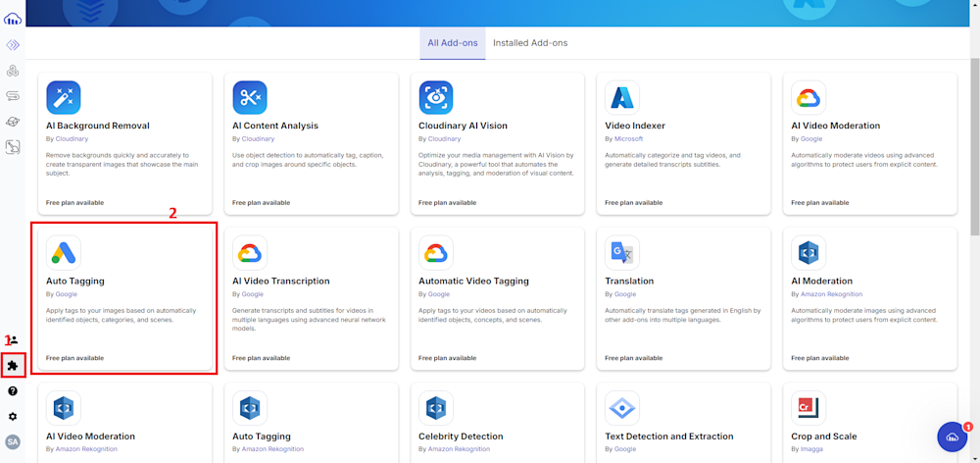Open the Cloudinary AI Vision card title
This screenshot has width=980, height=463.
[464, 126]
